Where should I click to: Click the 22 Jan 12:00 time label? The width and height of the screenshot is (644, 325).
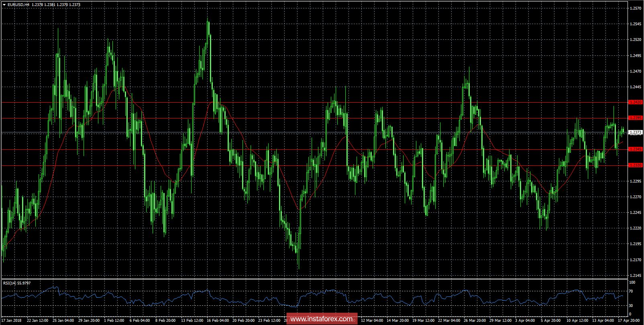[37, 321]
